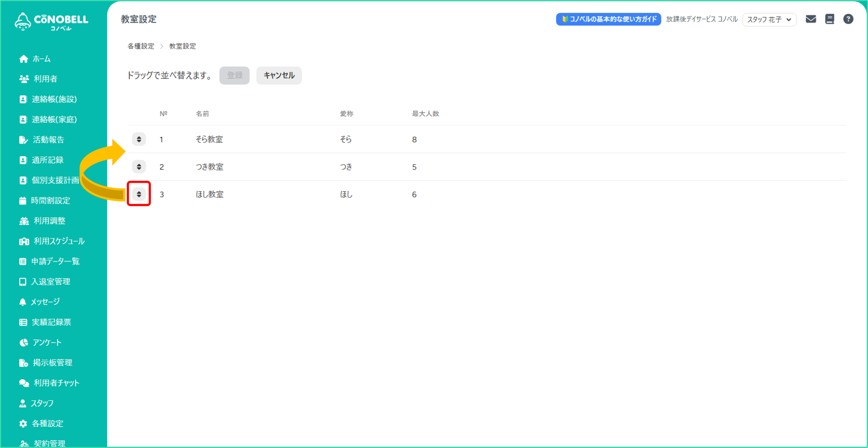Open the manual book icon in header
The width and height of the screenshot is (868, 448).
(x=830, y=19)
